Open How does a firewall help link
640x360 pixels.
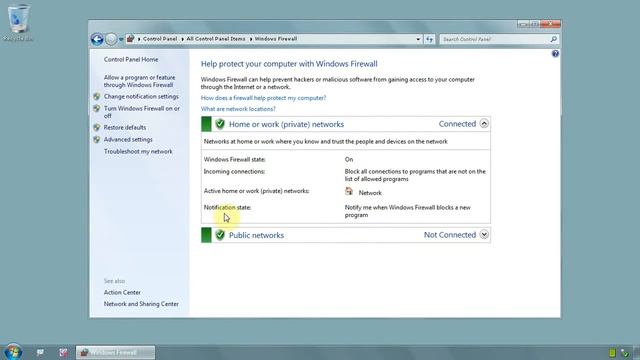pos(263,98)
